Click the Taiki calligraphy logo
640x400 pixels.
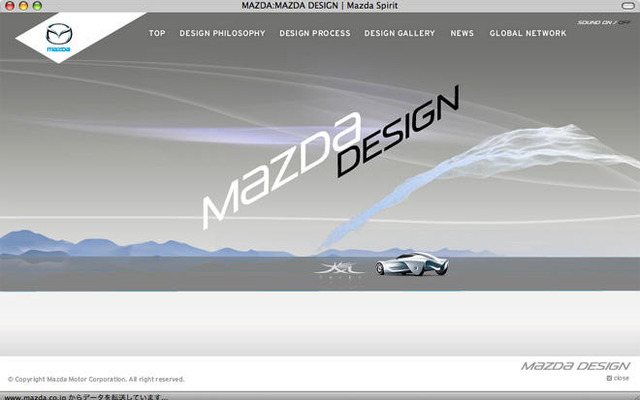click(340, 270)
